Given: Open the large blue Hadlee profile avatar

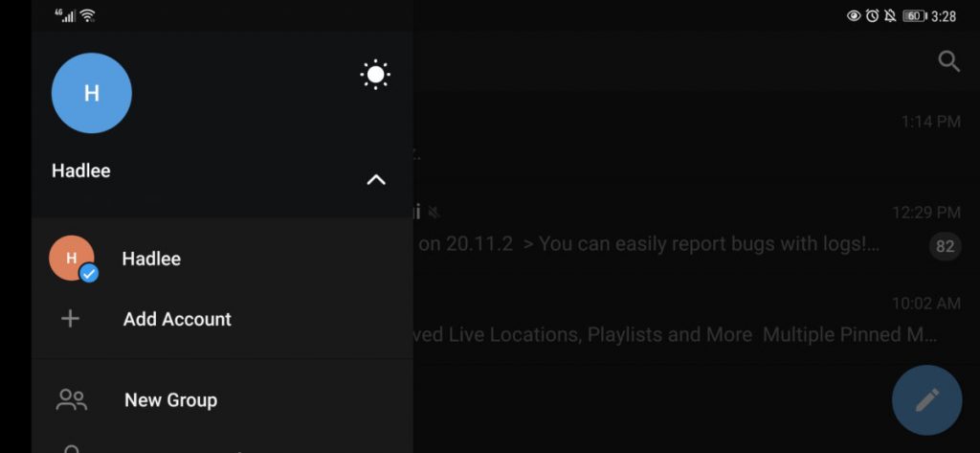Looking at the screenshot, I should 91,93.
